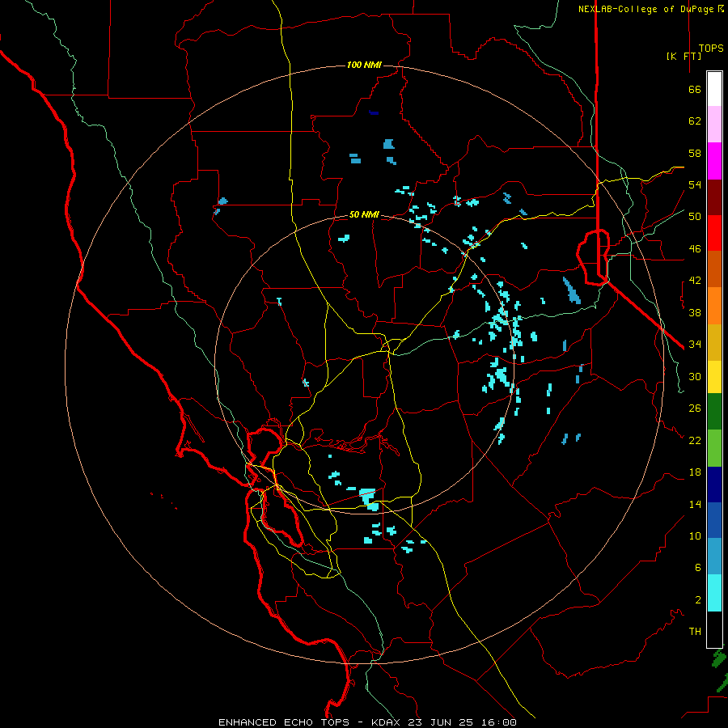
Task: Click the navy 18 kft legend swatch
Action: (714, 485)
